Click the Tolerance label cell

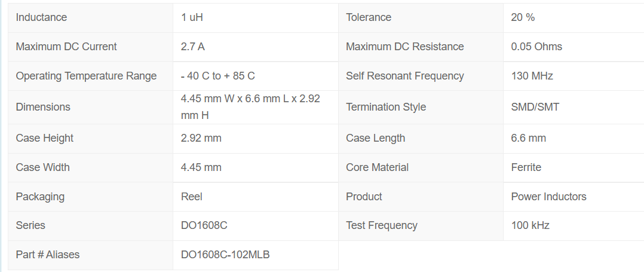coord(369,17)
